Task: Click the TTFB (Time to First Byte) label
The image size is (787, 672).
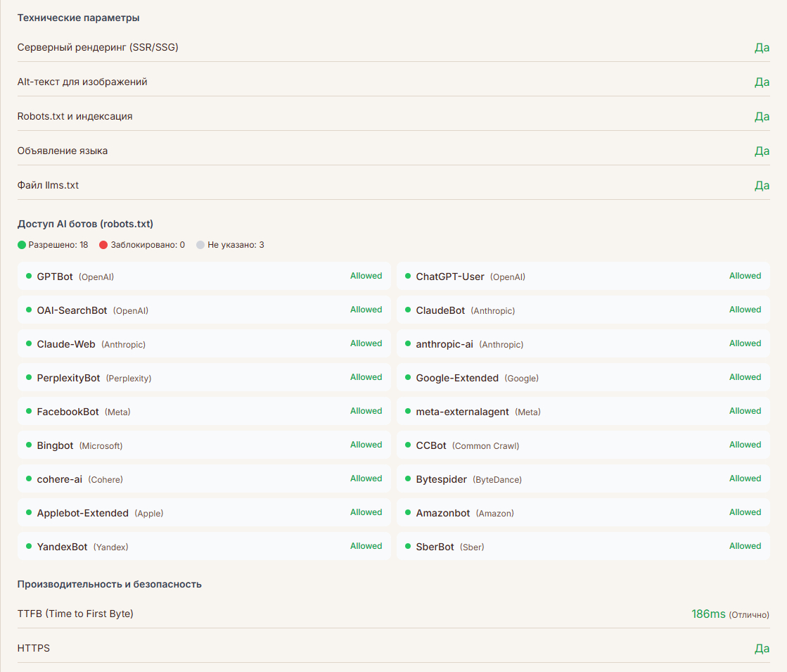Action: pyautogui.click(x=75, y=614)
